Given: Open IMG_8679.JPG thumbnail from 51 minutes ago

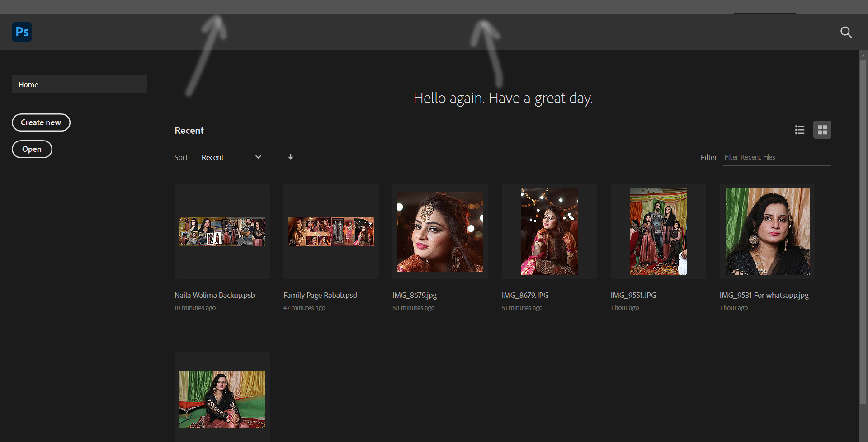Looking at the screenshot, I should click(549, 231).
